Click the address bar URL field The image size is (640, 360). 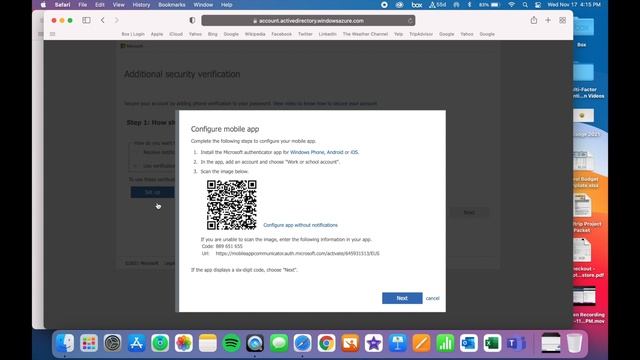[x=308, y=21]
